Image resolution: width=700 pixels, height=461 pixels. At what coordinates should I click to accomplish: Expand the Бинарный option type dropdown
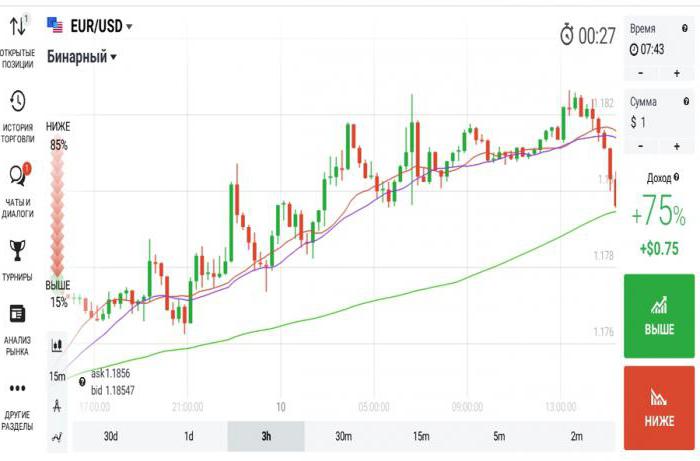(82, 57)
